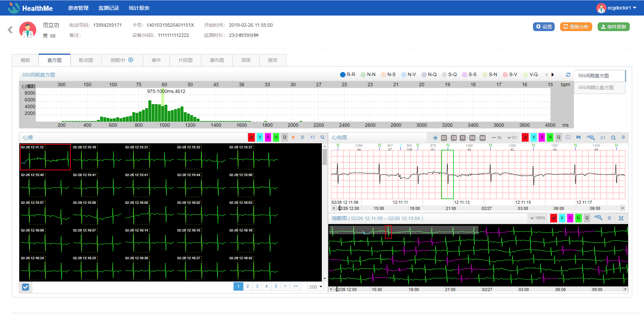Click the waveform search icon in the overview toolbar

tap(598, 218)
